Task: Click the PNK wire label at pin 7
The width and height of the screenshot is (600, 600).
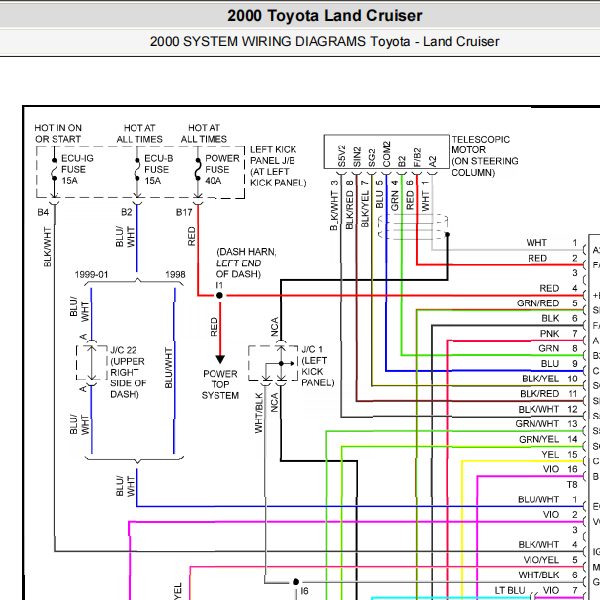Action: [549, 334]
